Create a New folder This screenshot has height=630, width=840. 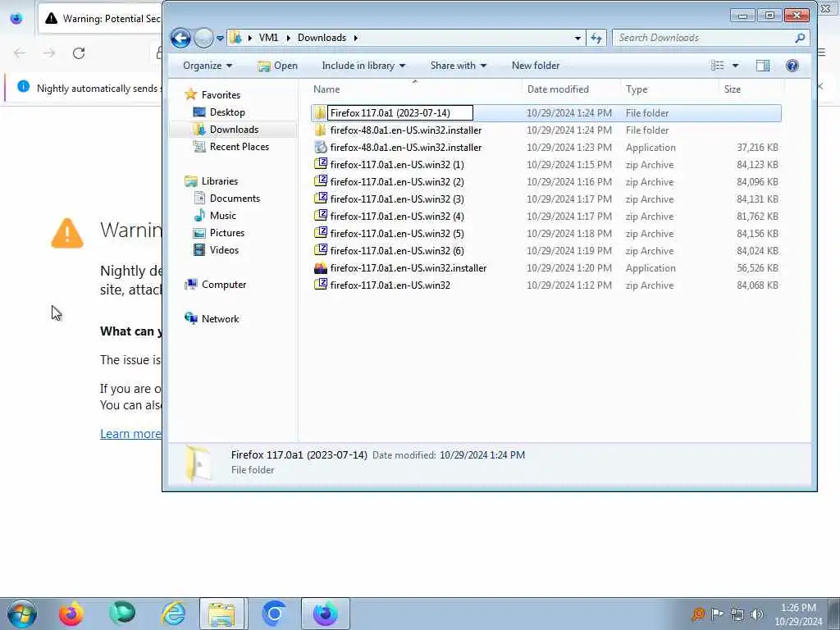pos(536,66)
